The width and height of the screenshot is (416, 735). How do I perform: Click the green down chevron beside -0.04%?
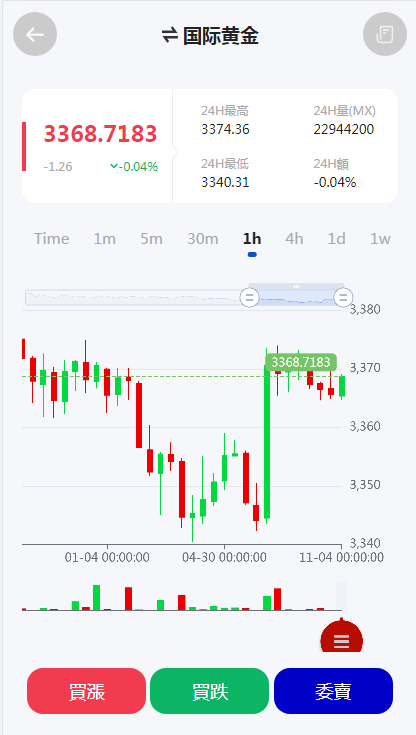pyautogui.click(x=113, y=166)
